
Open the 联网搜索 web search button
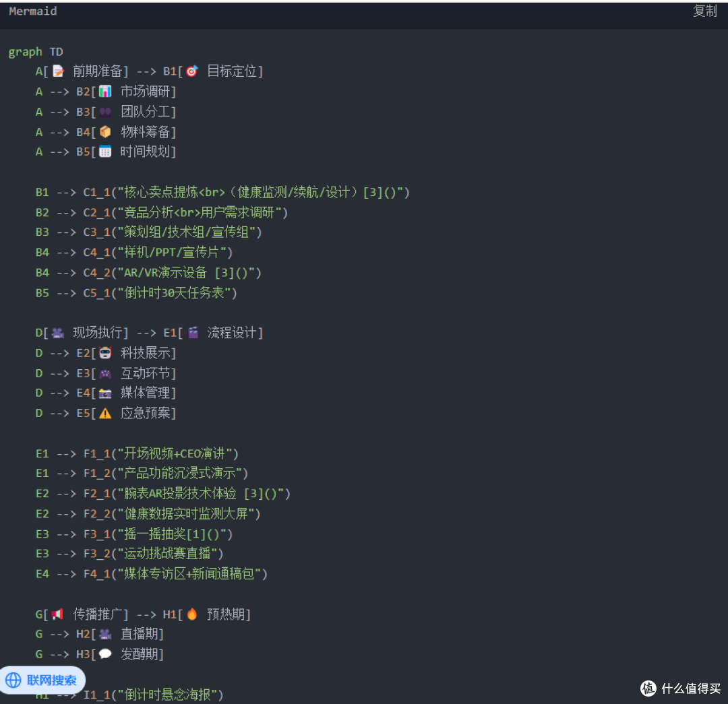pos(42,680)
